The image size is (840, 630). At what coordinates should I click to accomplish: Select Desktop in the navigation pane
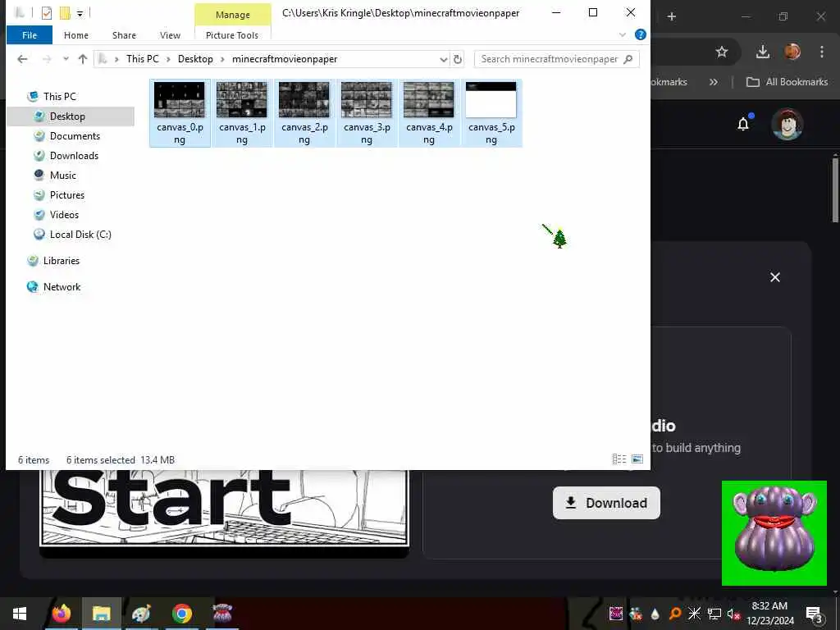[x=67, y=116]
